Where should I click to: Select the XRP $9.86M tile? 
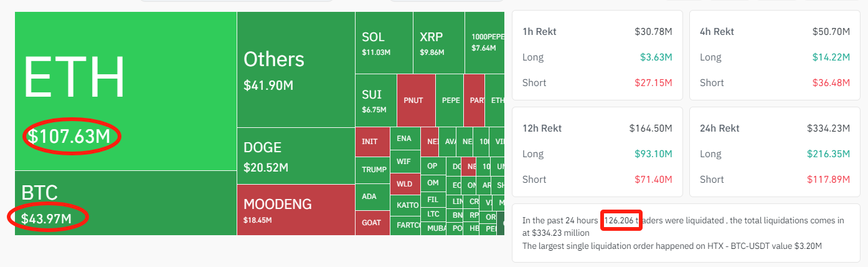click(438, 43)
